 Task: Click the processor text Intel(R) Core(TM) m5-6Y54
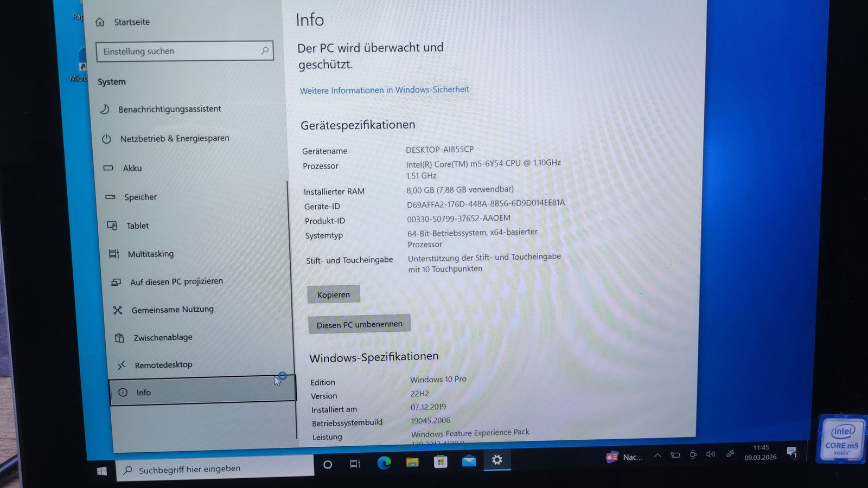[x=463, y=163]
